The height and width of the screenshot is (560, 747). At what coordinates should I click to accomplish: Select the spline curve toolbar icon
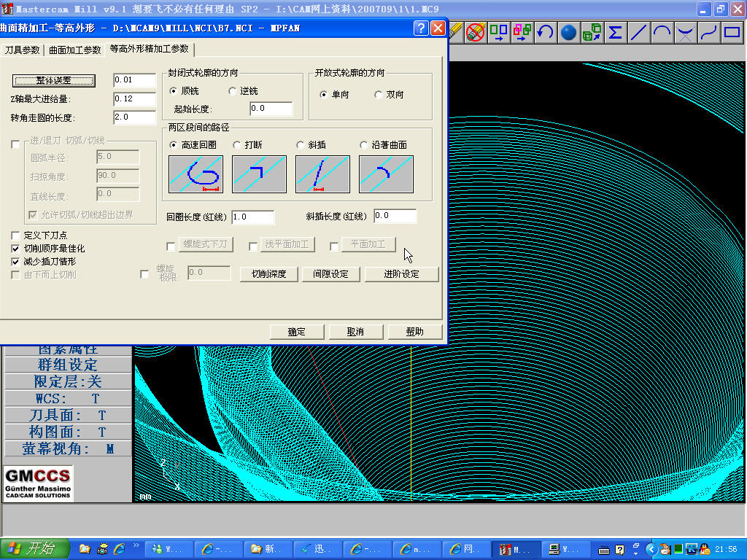[x=708, y=32]
